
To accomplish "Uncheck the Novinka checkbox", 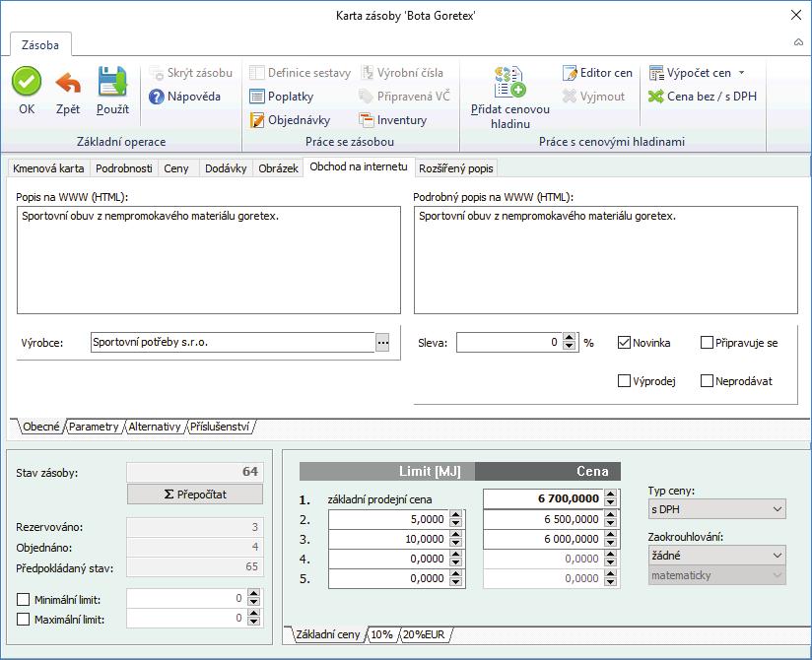I will pos(624,342).
